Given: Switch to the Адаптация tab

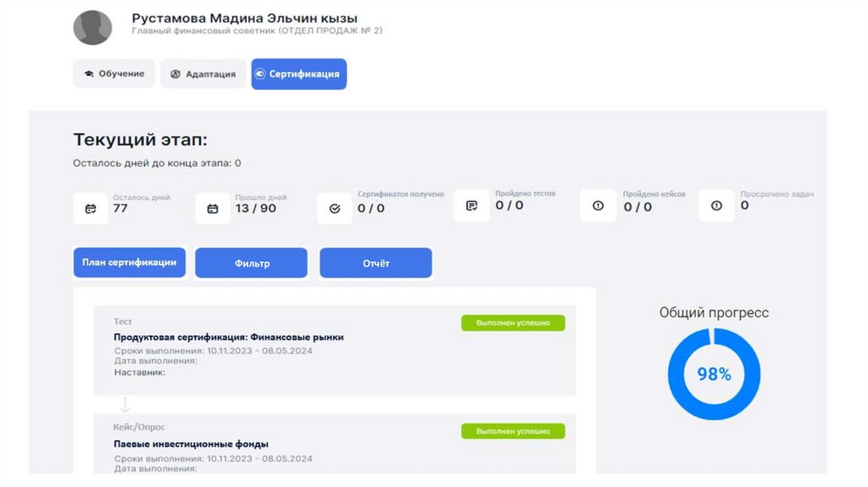Looking at the screenshot, I should click(203, 74).
